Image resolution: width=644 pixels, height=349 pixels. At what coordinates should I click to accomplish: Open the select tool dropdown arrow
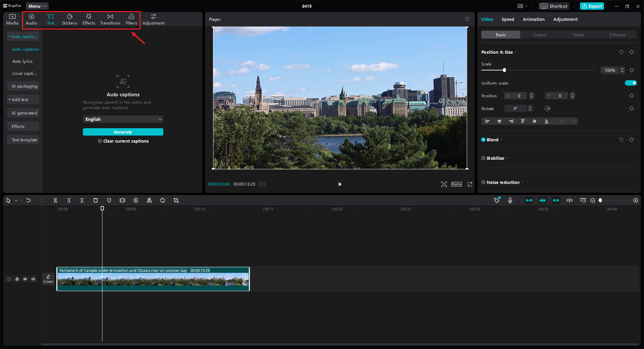[x=16, y=201]
